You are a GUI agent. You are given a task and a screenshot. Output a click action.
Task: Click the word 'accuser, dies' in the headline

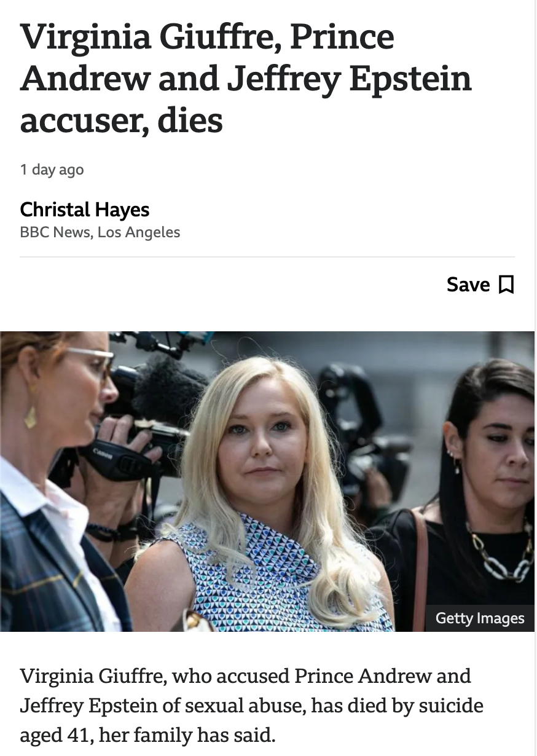tap(122, 120)
